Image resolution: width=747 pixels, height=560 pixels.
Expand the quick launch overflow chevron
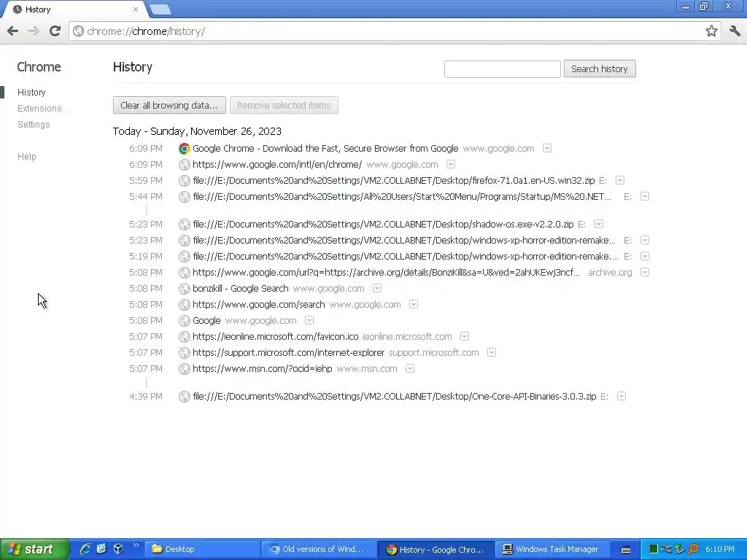[x=136, y=545]
